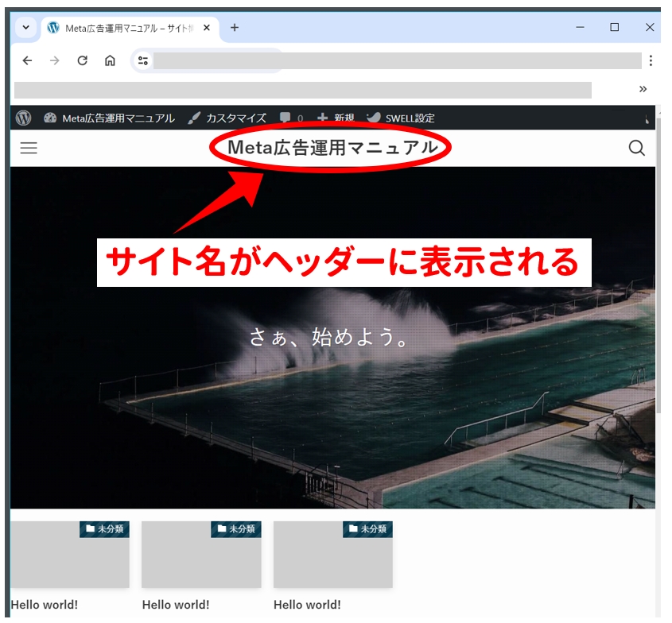Open the site information icon in address bar
Viewport: 672px width, 623px height.
pyautogui.click(x=143, y=60)
